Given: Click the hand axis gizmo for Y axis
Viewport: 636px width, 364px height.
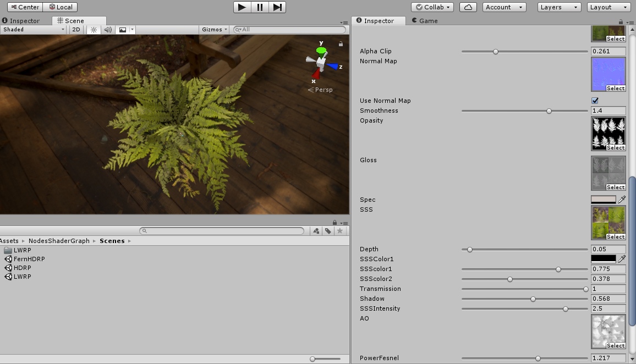Looking at the screenshot, I should click(x=321, y=49).
